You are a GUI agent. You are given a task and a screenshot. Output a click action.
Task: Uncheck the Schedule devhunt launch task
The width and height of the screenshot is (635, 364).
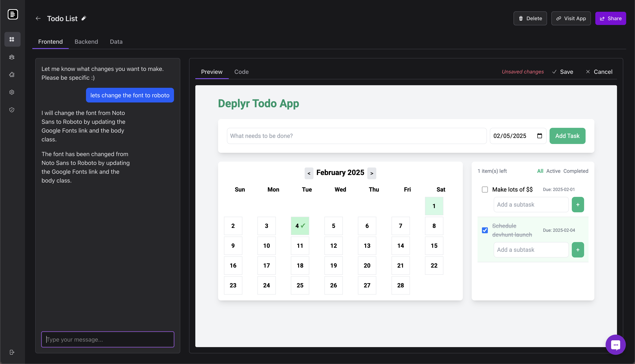tap(485, 230)
